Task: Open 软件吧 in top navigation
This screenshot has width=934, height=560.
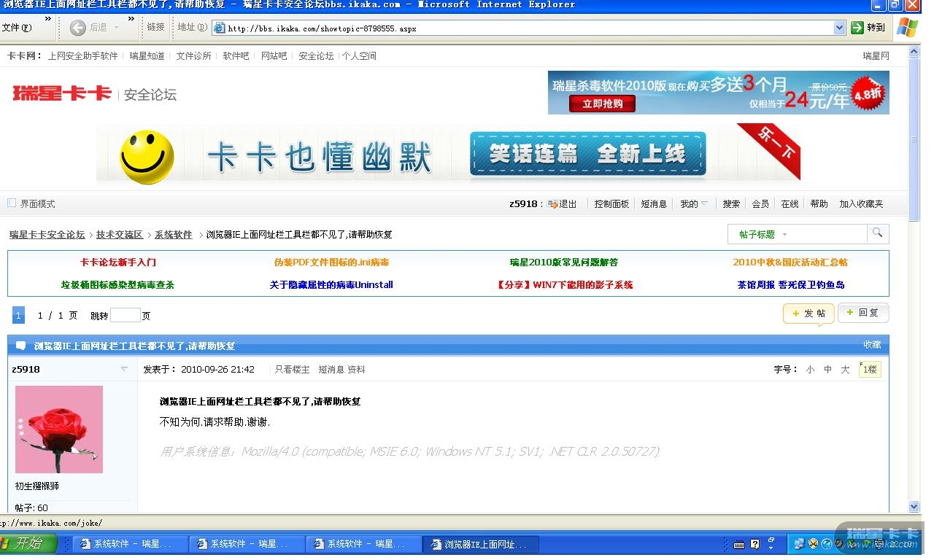Action: (236, 56)
